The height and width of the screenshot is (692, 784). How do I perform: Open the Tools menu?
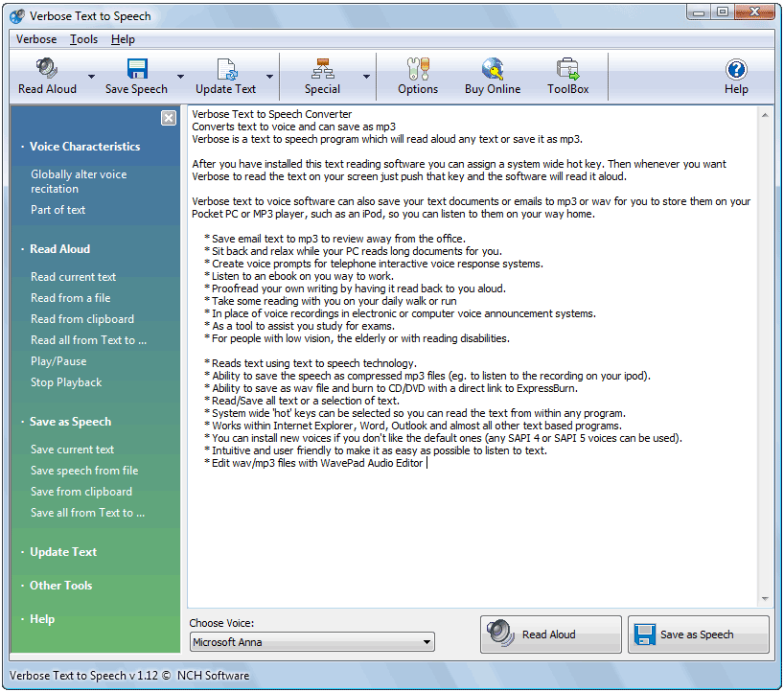point(83,39)
